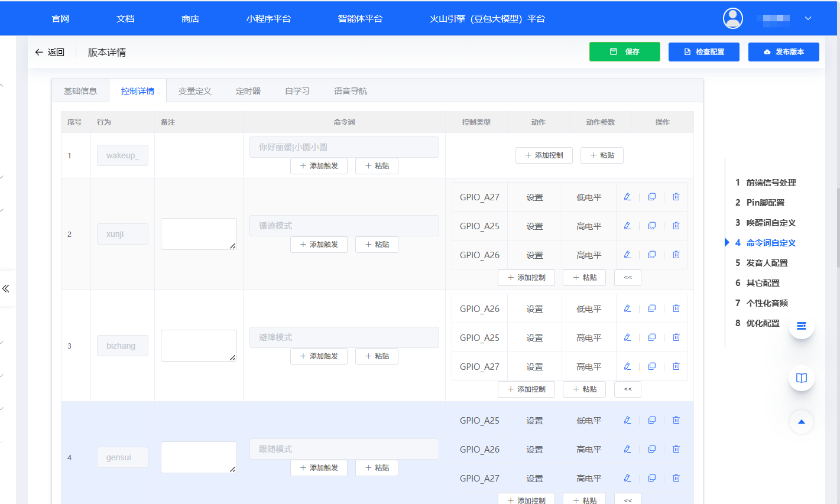Edit the GPIO_A25 control in xunji row
Screen dimensions: 840x504
pyautogui.click(x=627, y=226)
